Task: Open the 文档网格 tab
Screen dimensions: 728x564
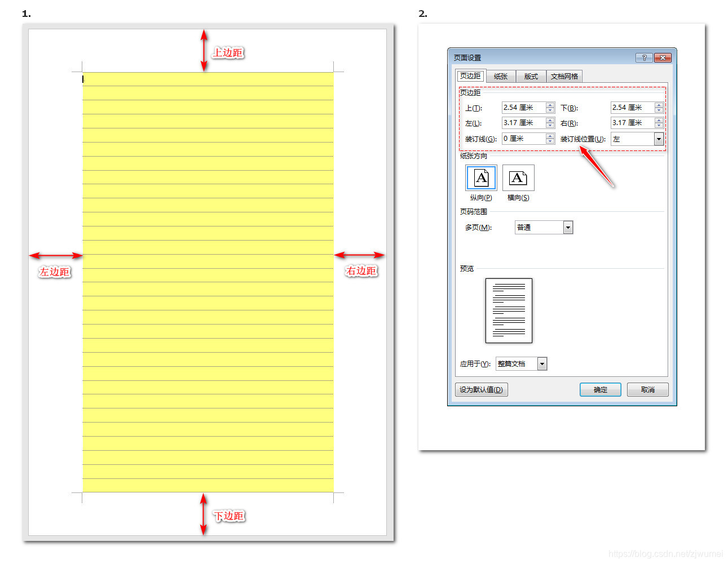Action: (x=564, y=77)
